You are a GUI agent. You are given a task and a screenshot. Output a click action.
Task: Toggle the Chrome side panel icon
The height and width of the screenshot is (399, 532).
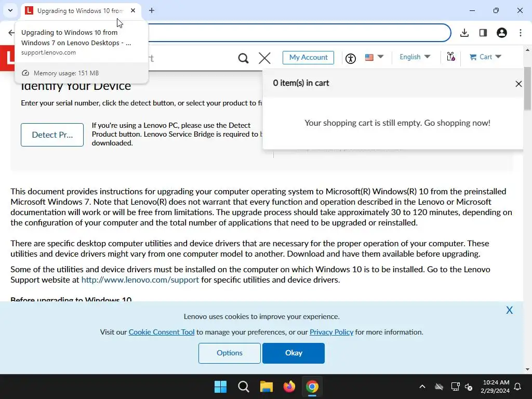483,33
